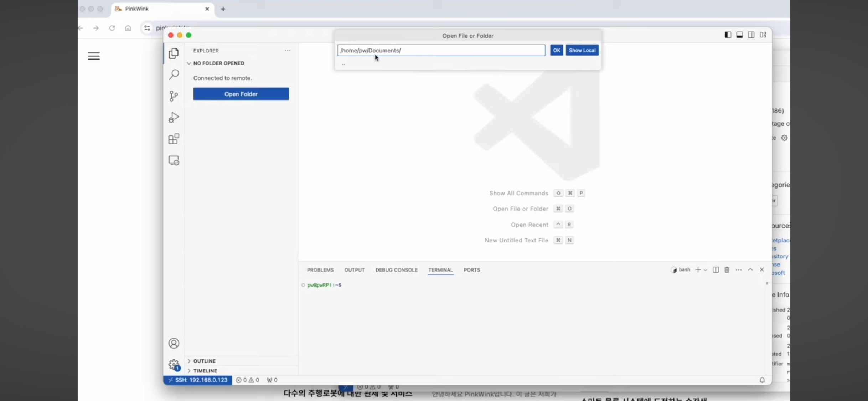868x401 pixels.
Task: Toggle secondary side bar visibility
Action: point(751,35)
